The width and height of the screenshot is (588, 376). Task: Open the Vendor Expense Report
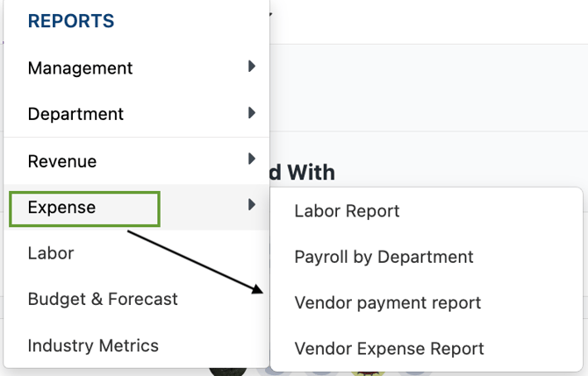pyautogui.click(x=389, y=348)
